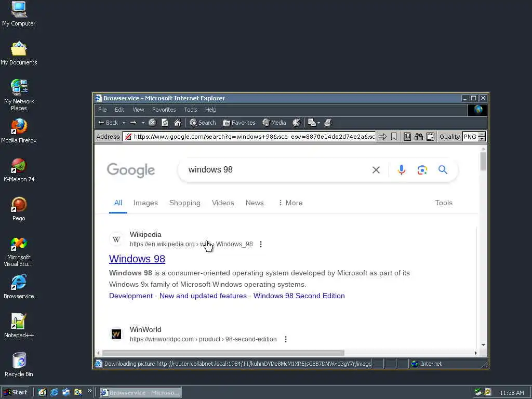This screenshot has width=532, height=399.
Task: Switch to the News tab
Action: click(255, 203)
